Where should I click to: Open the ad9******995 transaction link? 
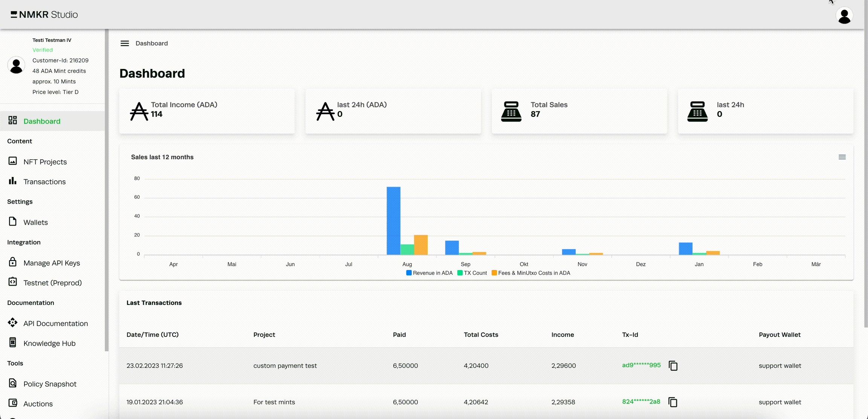pos(641,365)
